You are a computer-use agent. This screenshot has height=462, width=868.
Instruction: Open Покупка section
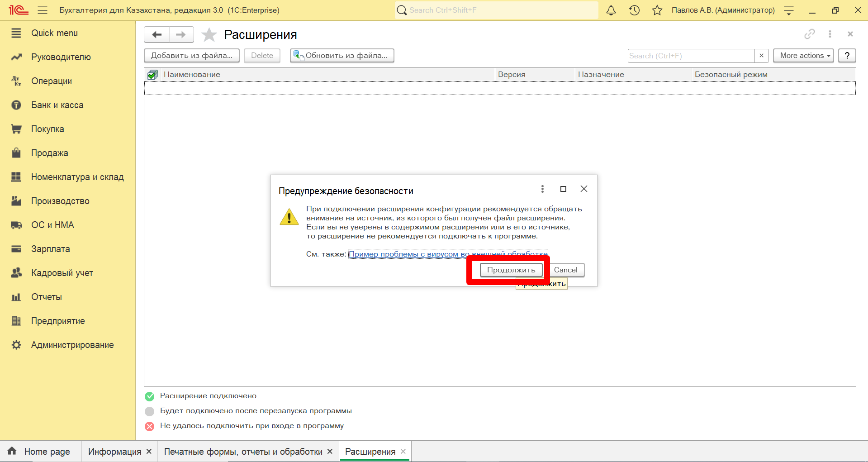point(47,129)
